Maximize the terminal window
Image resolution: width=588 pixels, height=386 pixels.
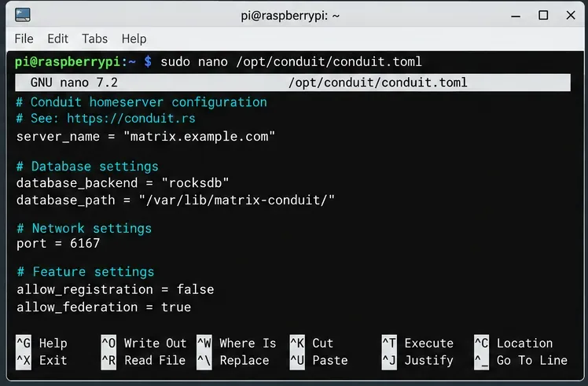543,16
